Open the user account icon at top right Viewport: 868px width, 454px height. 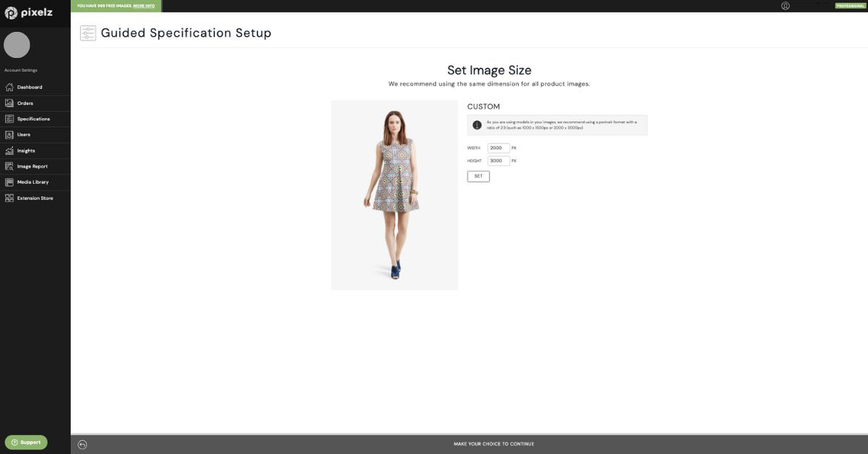coord(786,6)
